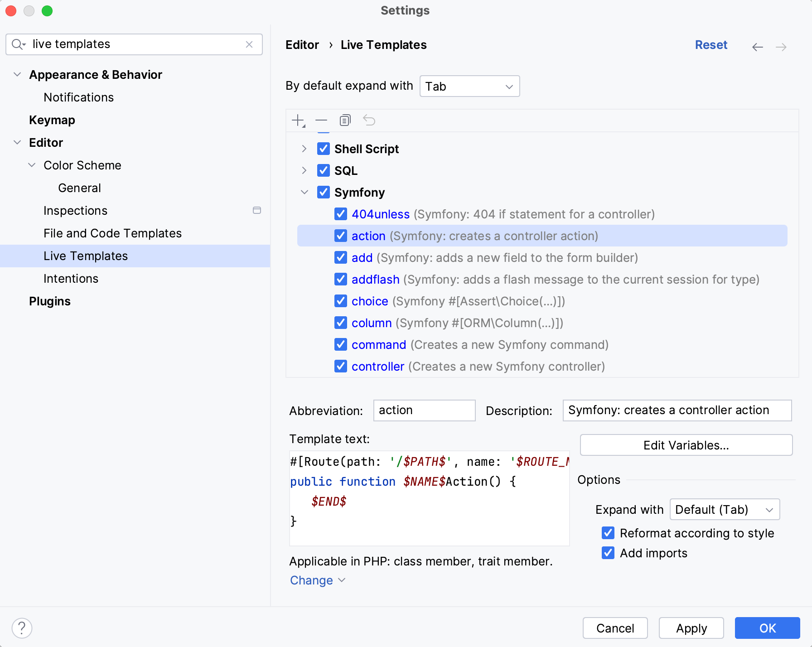Screen dimensions: 812x647
Task: Navigate back using the arrow near Reset
Action: click(x=758, y=47)
